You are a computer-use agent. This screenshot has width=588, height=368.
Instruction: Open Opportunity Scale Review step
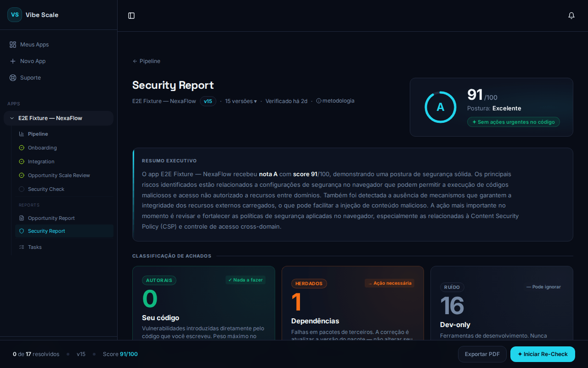64,175
